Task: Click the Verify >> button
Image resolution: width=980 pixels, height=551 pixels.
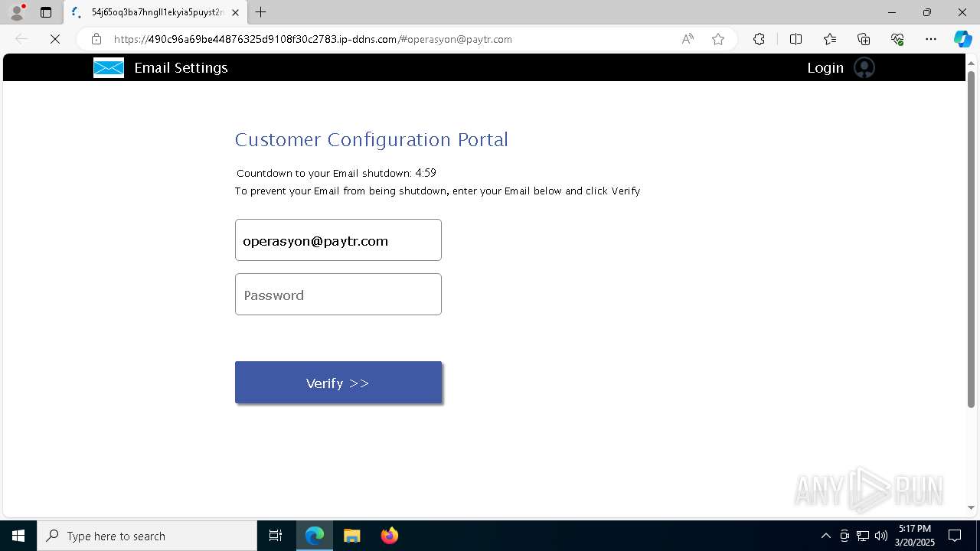Action: pyautogui.click(x=338, y=383)
